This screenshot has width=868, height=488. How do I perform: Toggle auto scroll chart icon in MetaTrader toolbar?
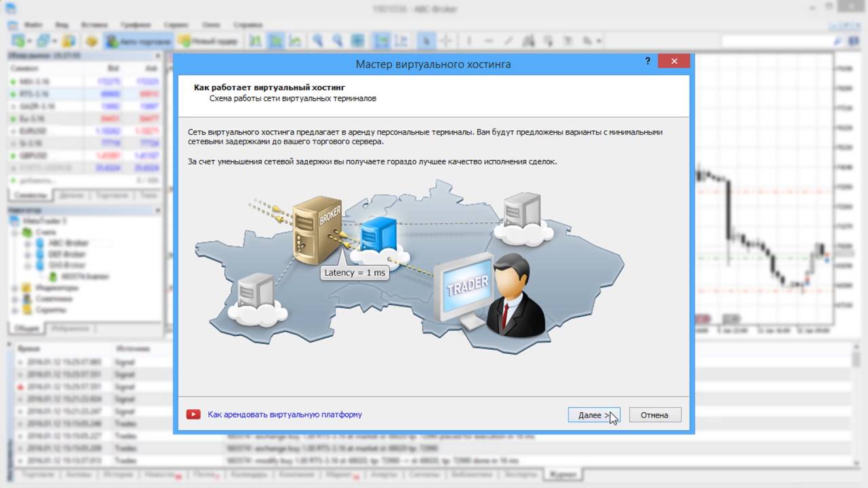coord(381,41)
